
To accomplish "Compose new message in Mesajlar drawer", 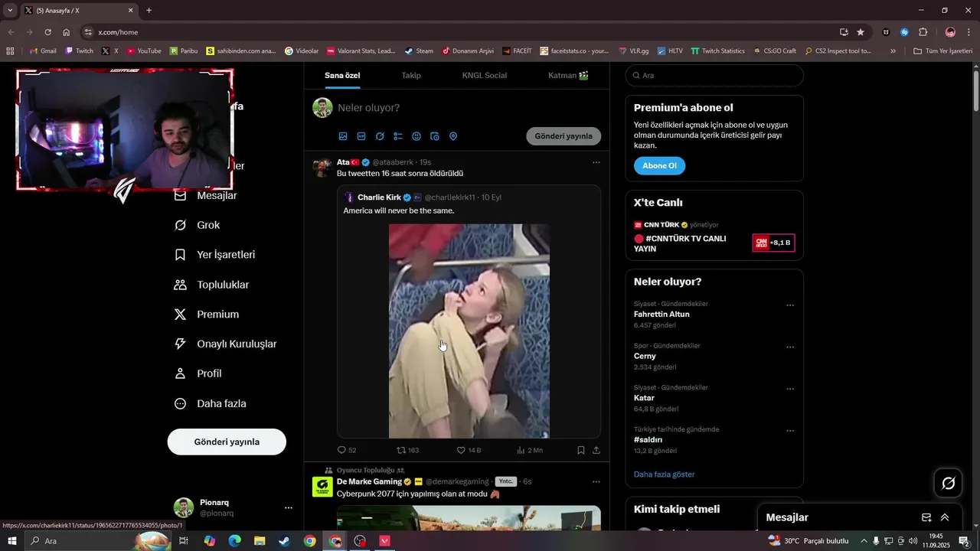I will coord(926,517).
